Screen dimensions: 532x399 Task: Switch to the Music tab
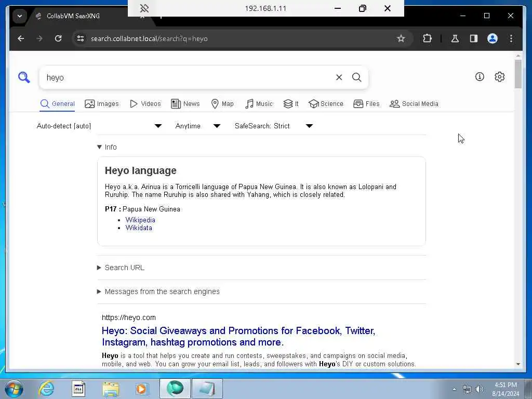tap(259, 104)
